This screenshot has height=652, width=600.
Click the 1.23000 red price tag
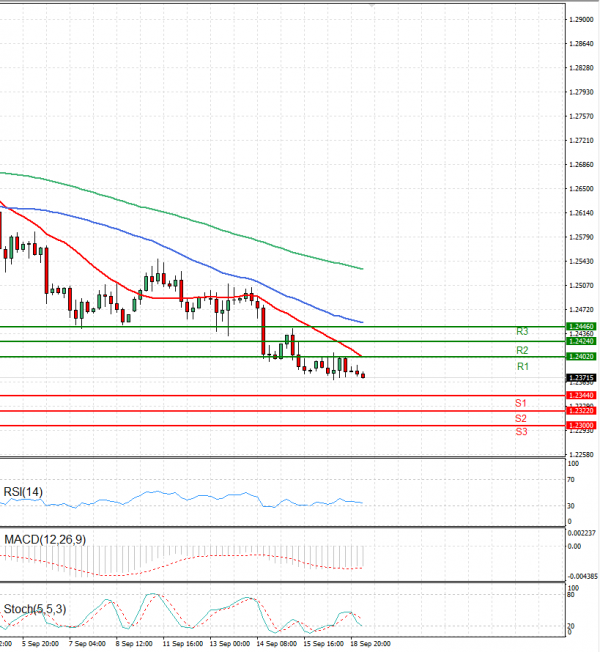(x=581, y=426)
